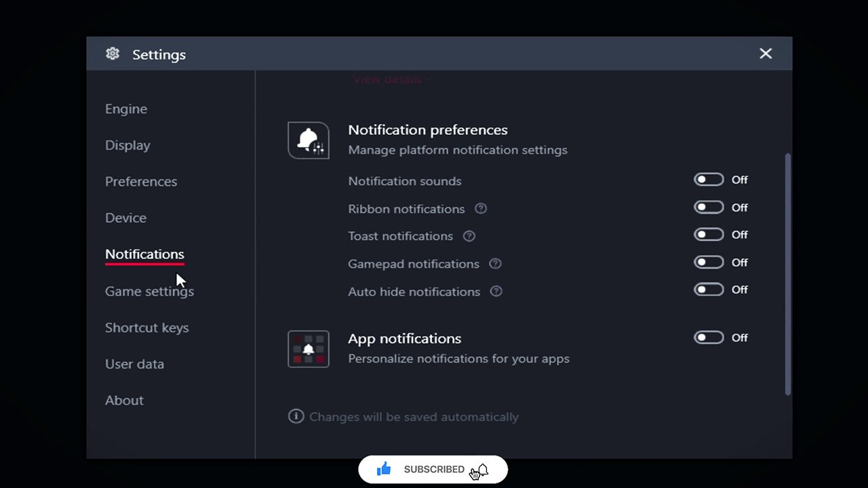Enable Notification sounds toggle
The height and width of the screenshot is (488, 868).
tap(709, 180)
